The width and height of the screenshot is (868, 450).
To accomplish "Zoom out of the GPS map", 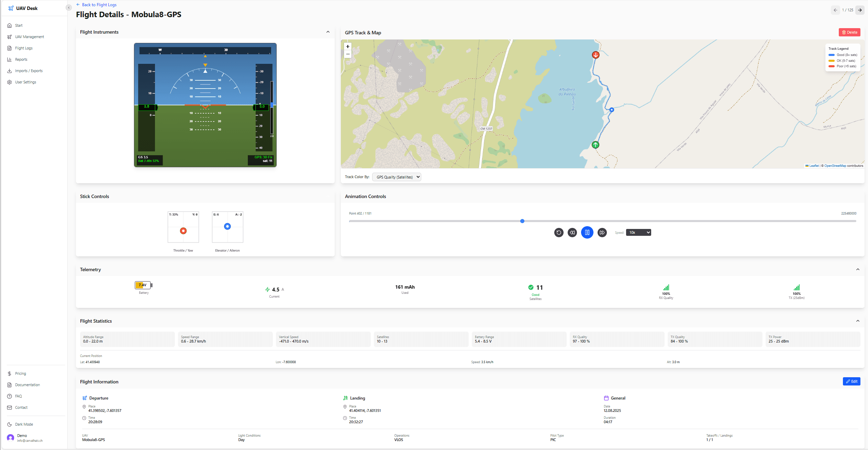I will (x=347, y=54).
